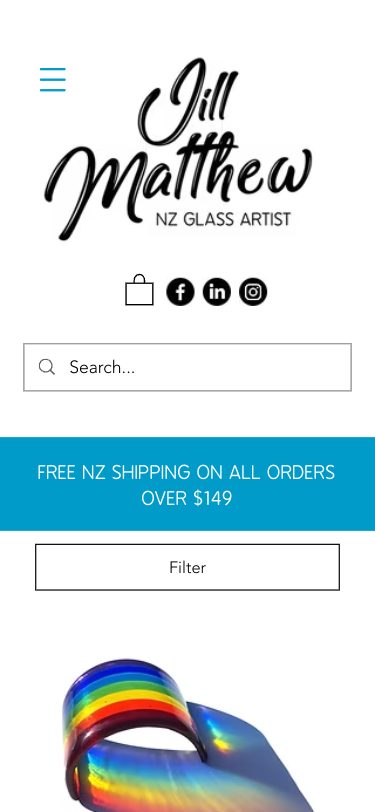Open the shopping bag cart

(x=139, y=290)
